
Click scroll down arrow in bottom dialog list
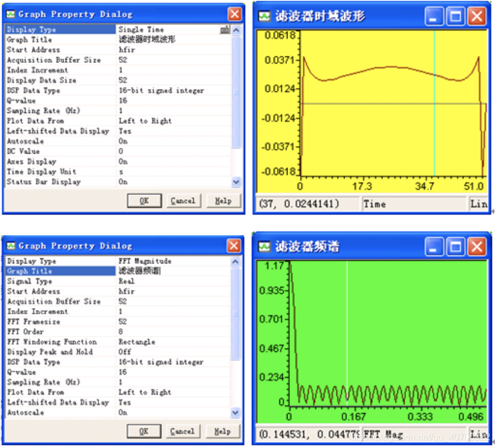click(x=236, y=413)
